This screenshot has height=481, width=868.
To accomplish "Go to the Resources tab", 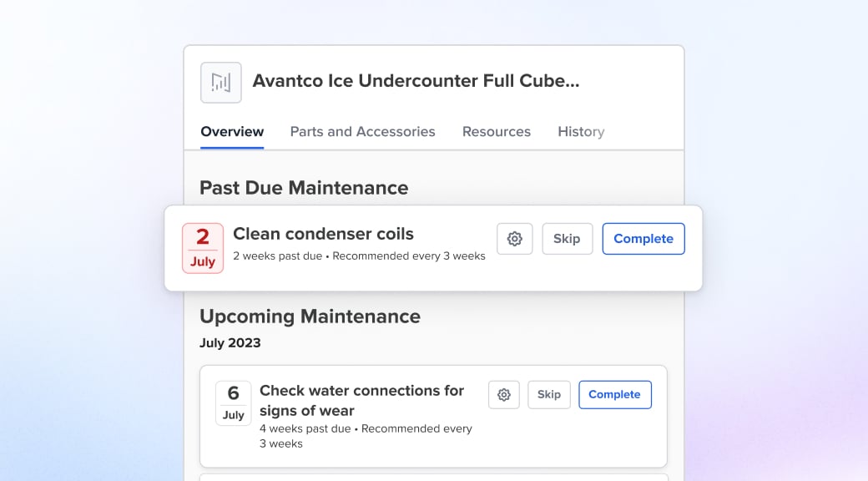I will point(497,131).
